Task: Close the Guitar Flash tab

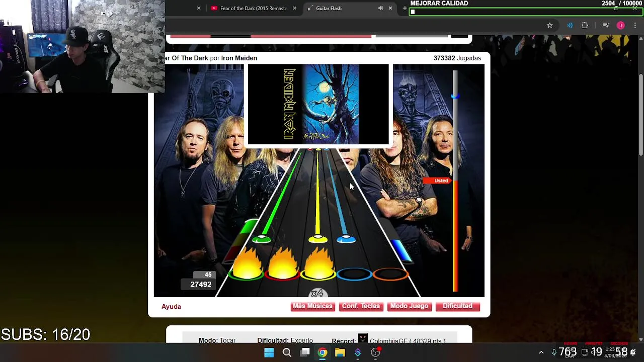Action: pos(390,8)
